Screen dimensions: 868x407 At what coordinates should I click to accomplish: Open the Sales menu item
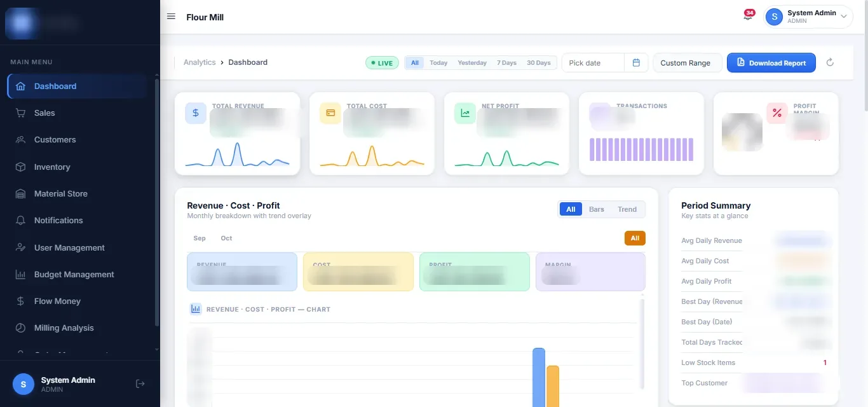[78, 113]
